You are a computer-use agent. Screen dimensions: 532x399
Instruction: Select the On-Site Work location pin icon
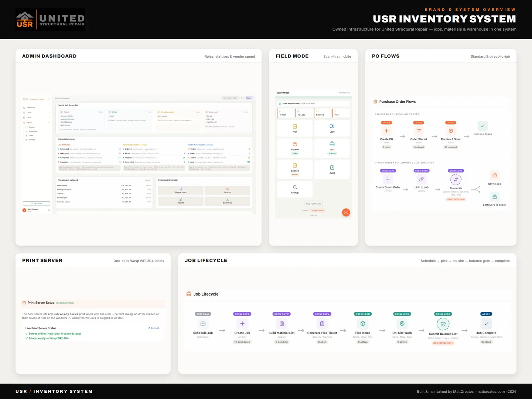click(x=402, y=324)
